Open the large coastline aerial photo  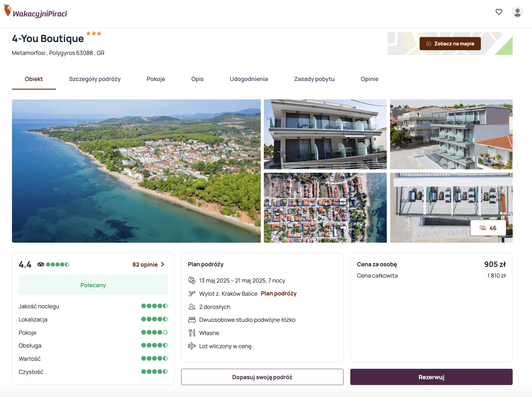[136, 171]
